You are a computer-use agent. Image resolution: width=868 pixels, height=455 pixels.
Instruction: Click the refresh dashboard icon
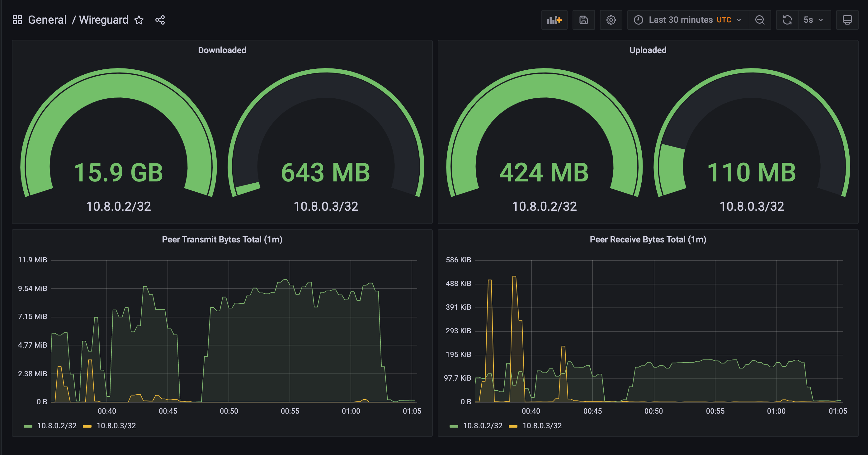[787, 20]
